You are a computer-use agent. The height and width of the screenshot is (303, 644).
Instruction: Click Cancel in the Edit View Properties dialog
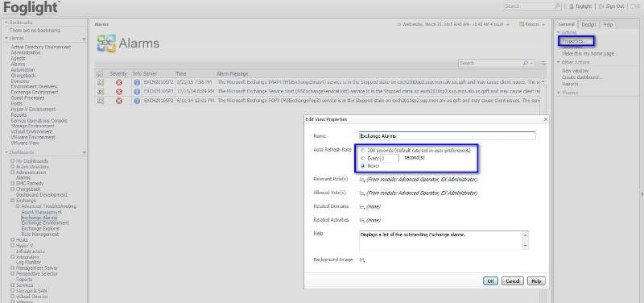(x=513, y=281)
